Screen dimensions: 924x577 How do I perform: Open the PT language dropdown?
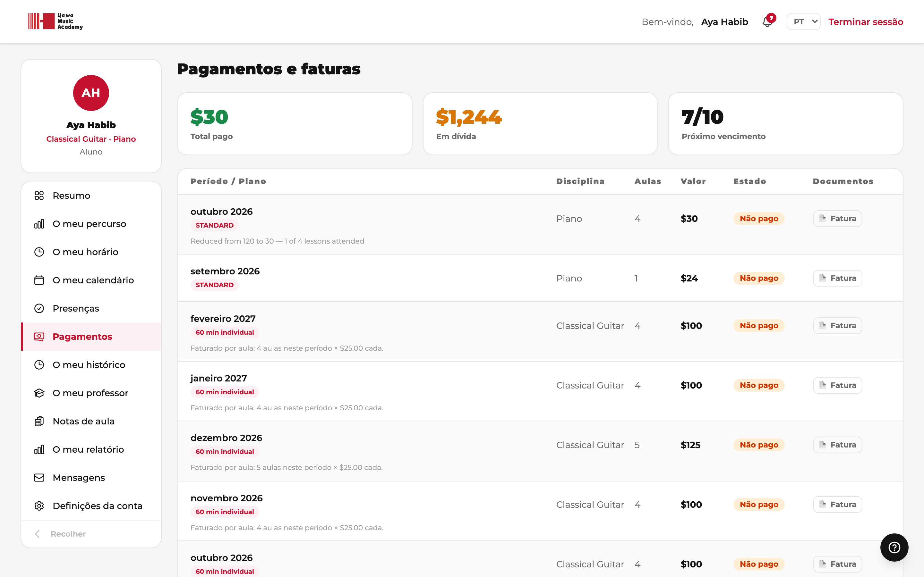click(x=803, y=22)
